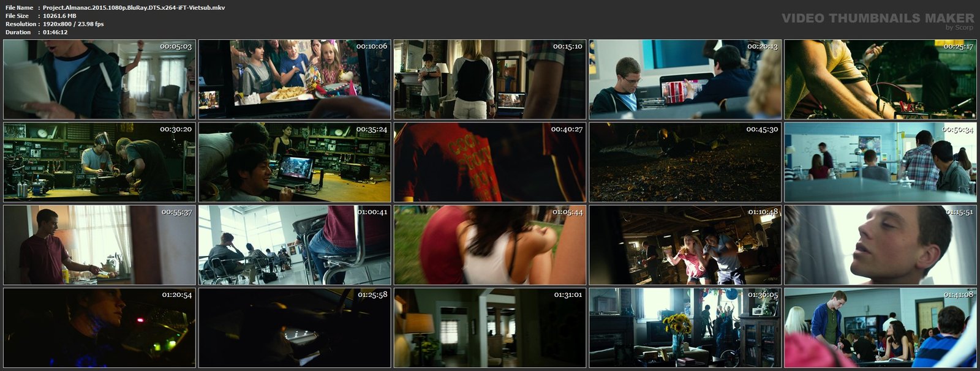Click the 'File Size' label

pos(17,16)
